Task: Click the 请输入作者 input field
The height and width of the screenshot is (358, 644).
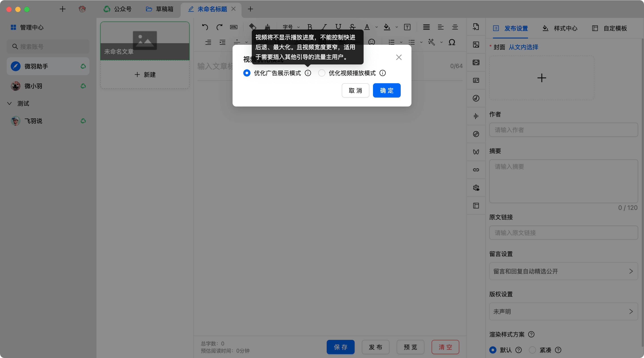Action: click(x=563, y=130)
